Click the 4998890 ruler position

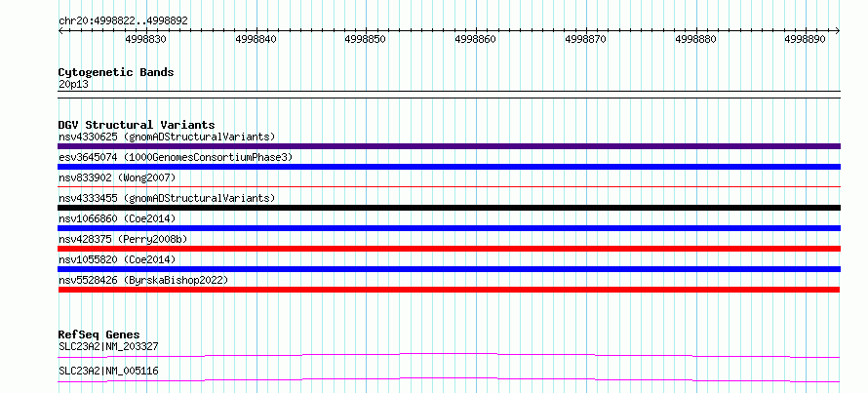(806, 39)
